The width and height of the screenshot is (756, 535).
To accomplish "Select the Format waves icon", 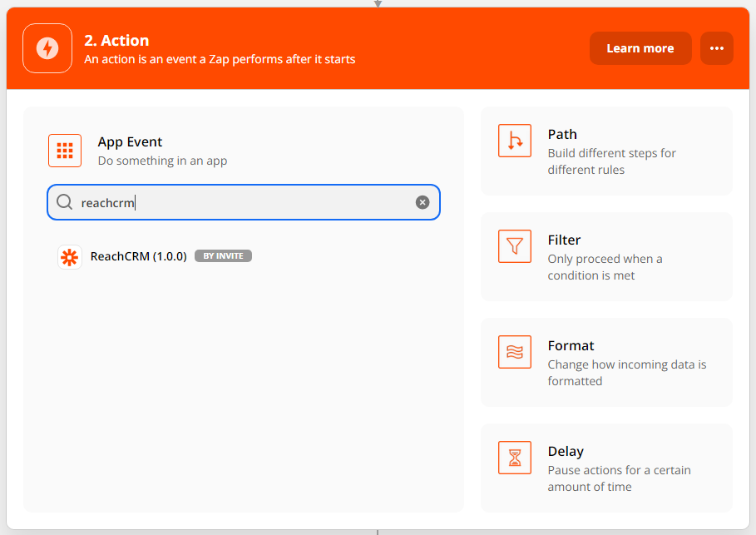I will [514, 352].
